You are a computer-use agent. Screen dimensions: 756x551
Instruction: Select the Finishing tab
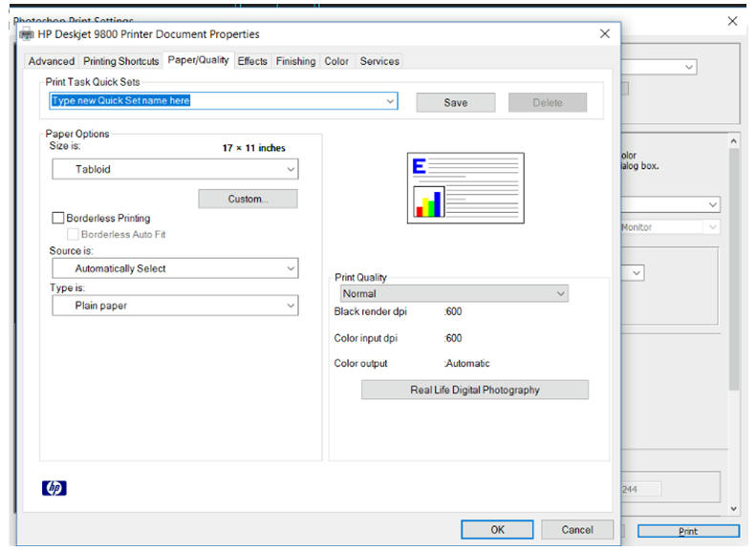pos(295,61)
